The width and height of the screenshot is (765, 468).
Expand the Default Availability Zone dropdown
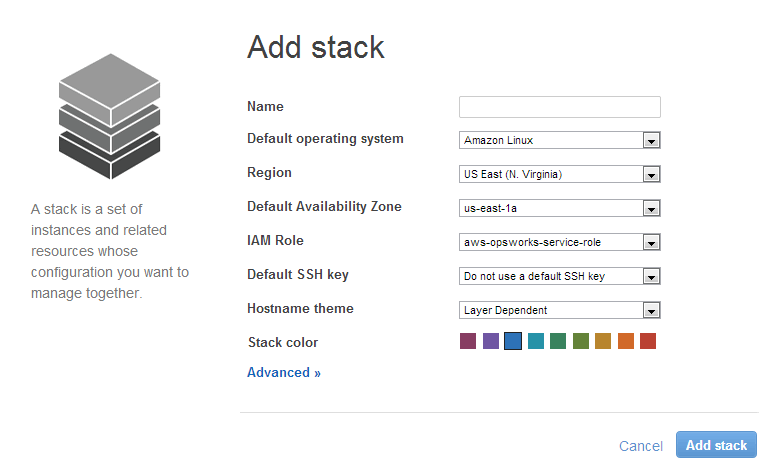click(x=560, y=208)
